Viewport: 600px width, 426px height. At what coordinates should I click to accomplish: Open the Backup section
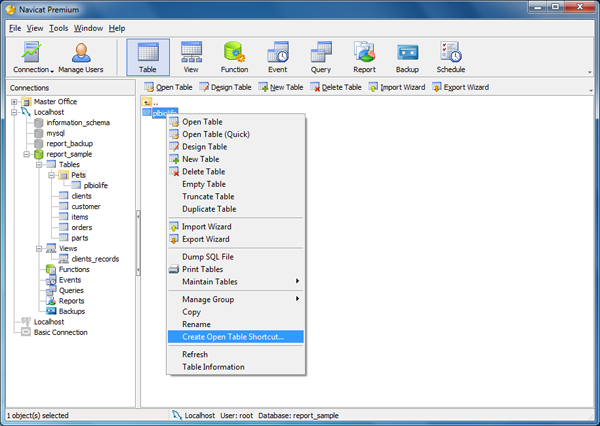(407, 57)
